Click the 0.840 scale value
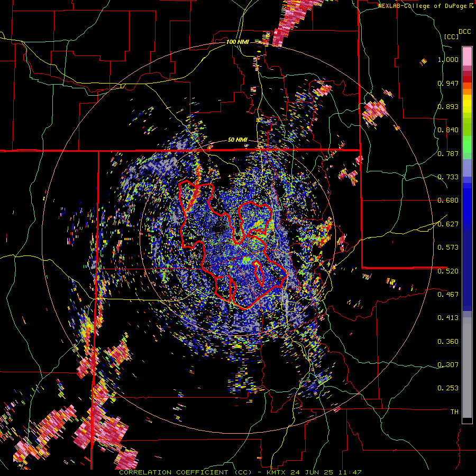Screen dimensions: 476x476 (448, 130)
